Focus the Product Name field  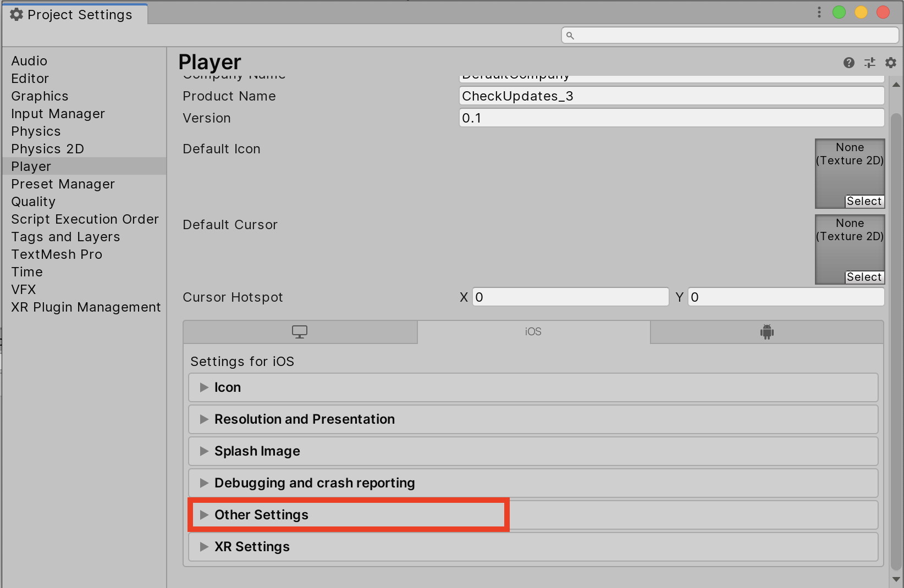pyautogui.click(x=671, y=96)
